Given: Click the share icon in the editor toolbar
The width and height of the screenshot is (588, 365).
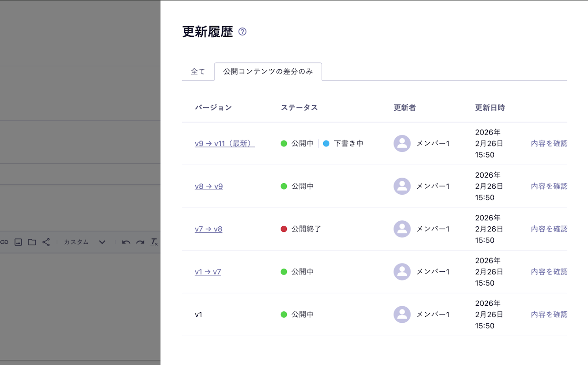Looking at the screenshot, I should point(46,242).
